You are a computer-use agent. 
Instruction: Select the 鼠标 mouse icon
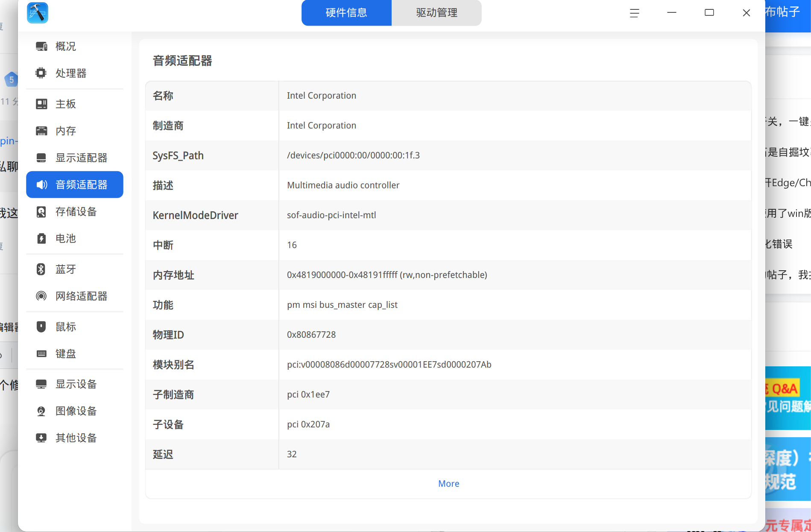[x=41, y=327]
